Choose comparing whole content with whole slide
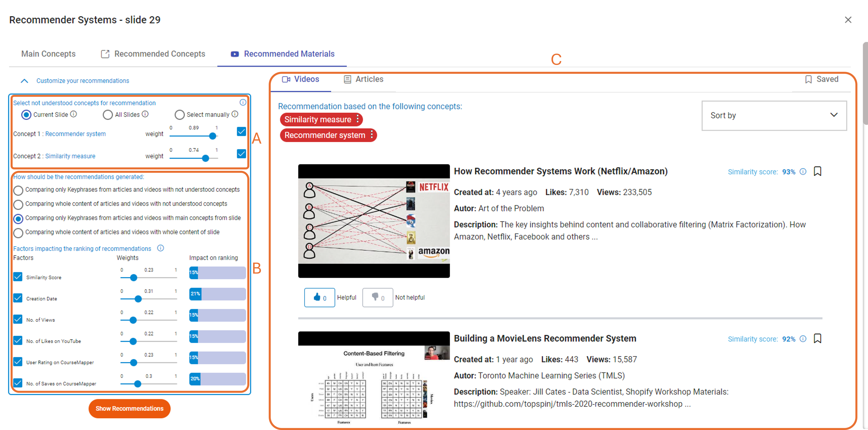 18,233
